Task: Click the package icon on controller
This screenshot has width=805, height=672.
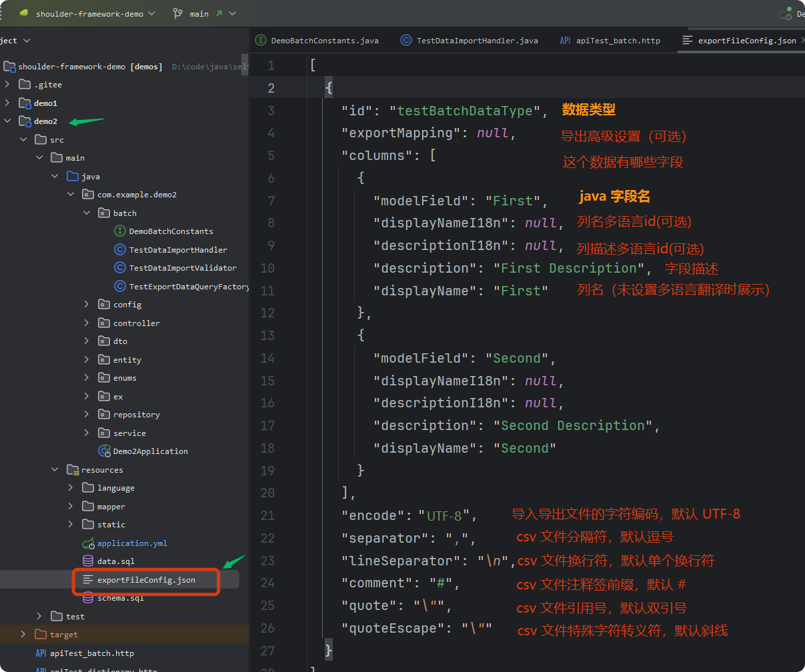Action: click(x=103, y=323)
